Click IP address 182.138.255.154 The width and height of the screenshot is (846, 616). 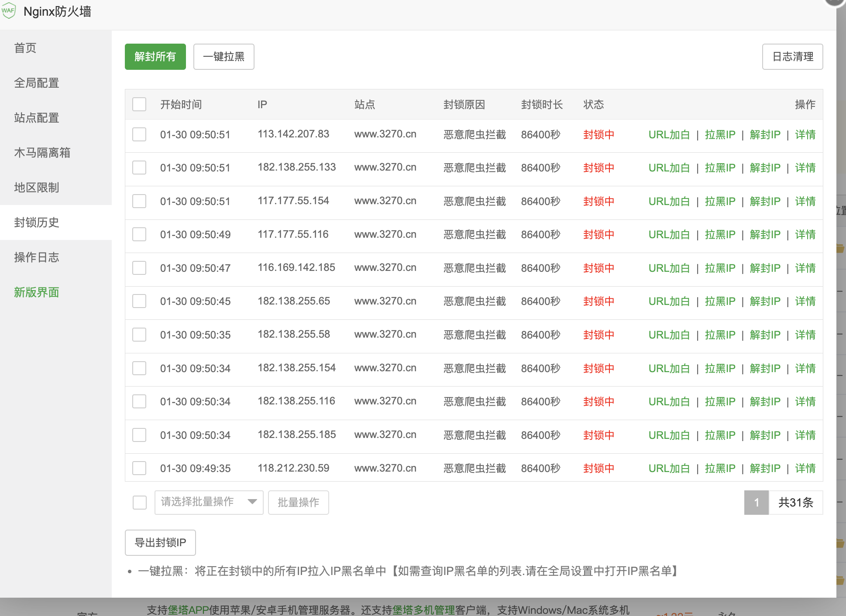pos(297,368)
